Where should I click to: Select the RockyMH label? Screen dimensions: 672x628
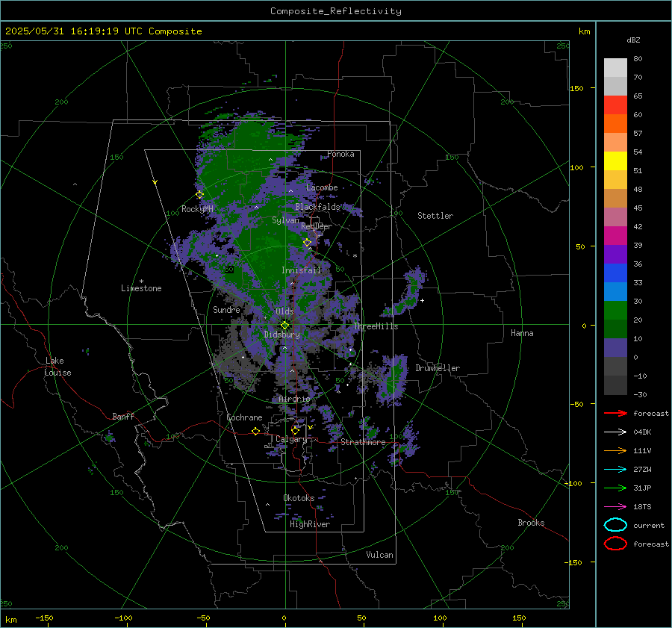tap(197, 209)
